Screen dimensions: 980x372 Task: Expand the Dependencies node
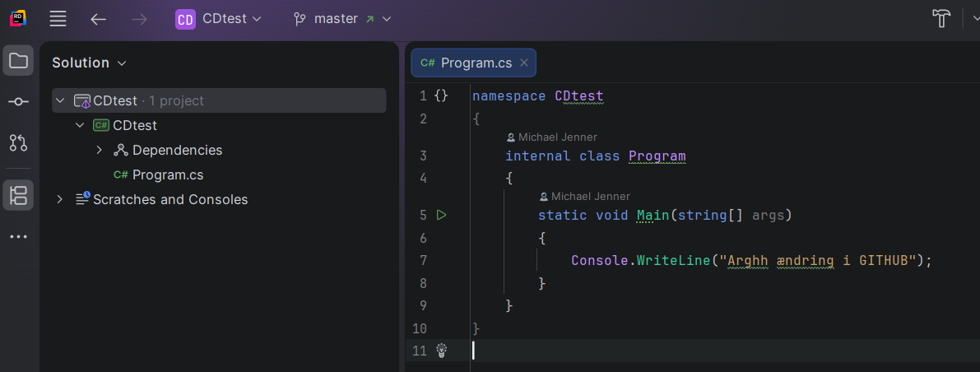100,151
